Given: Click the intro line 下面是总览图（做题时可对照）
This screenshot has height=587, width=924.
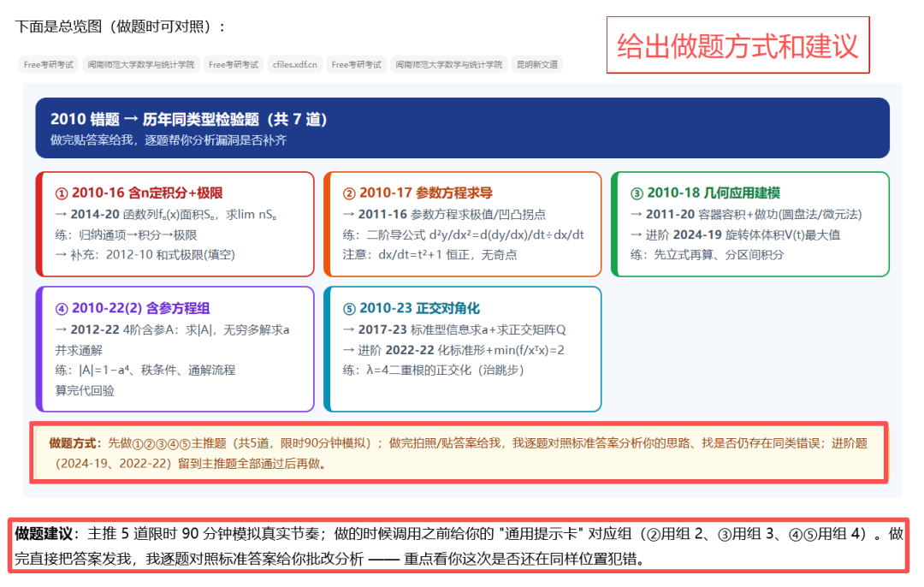Looking at the screenshot, I should (119, 27).
